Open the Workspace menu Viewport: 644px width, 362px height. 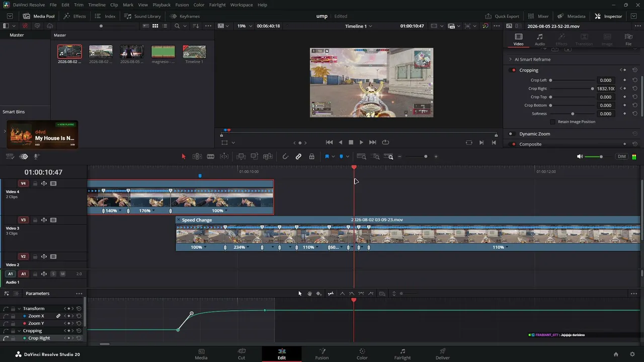[x=242, y=5]
